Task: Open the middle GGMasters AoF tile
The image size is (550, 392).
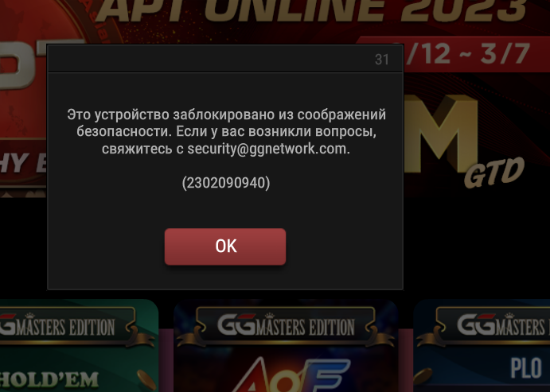Action: pos(286,345)
